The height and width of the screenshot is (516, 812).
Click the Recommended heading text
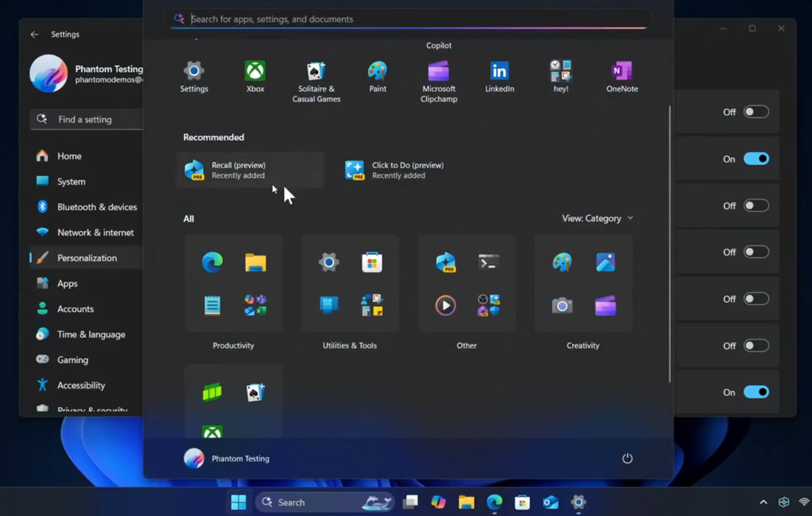(214, 137)
